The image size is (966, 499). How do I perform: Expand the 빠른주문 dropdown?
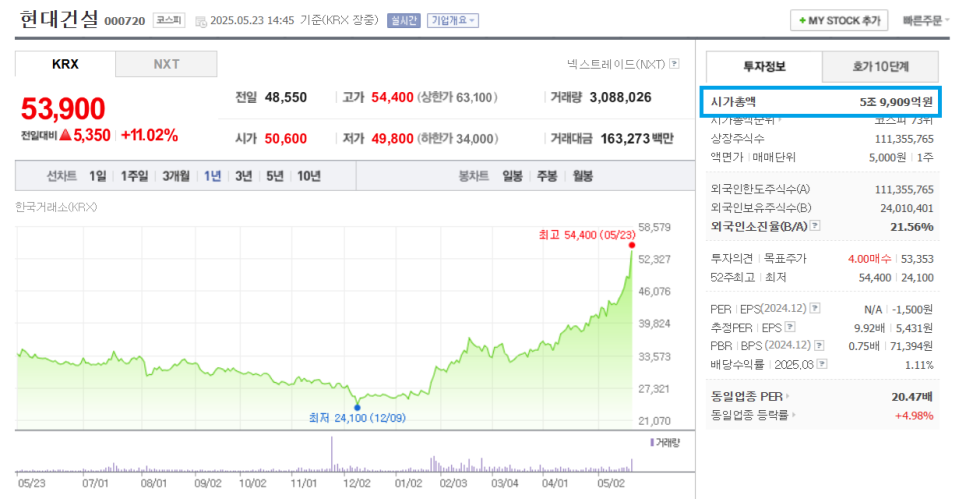[926, 21]
